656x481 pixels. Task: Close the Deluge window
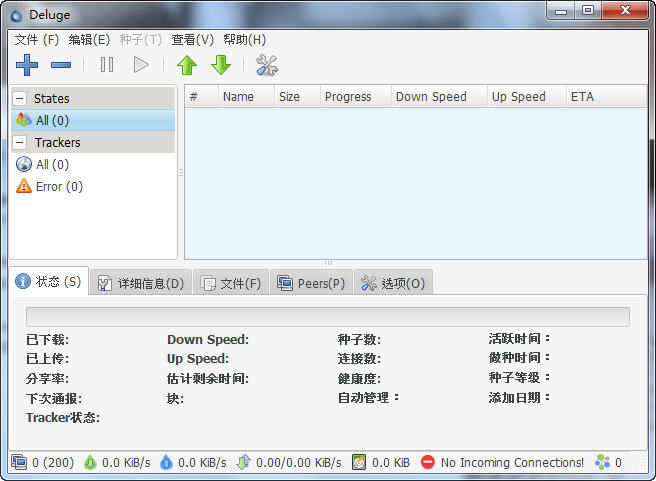[625, 10]
